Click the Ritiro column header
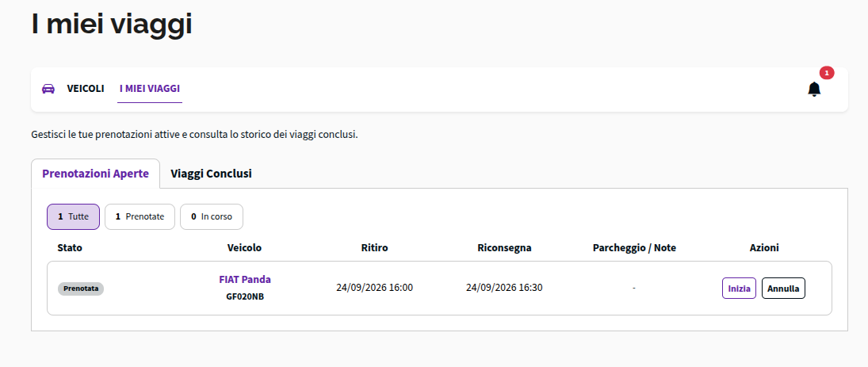This screenshot has width=868, height=367. point(374,248)
